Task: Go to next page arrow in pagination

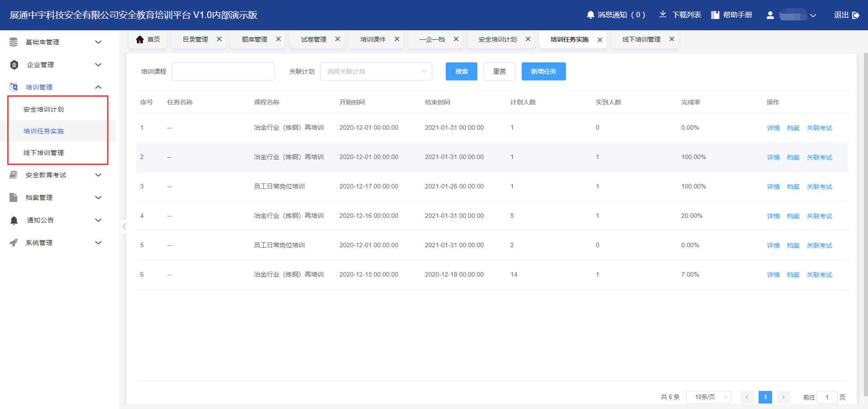Action: pyautogui.click(x=783, y=397)
